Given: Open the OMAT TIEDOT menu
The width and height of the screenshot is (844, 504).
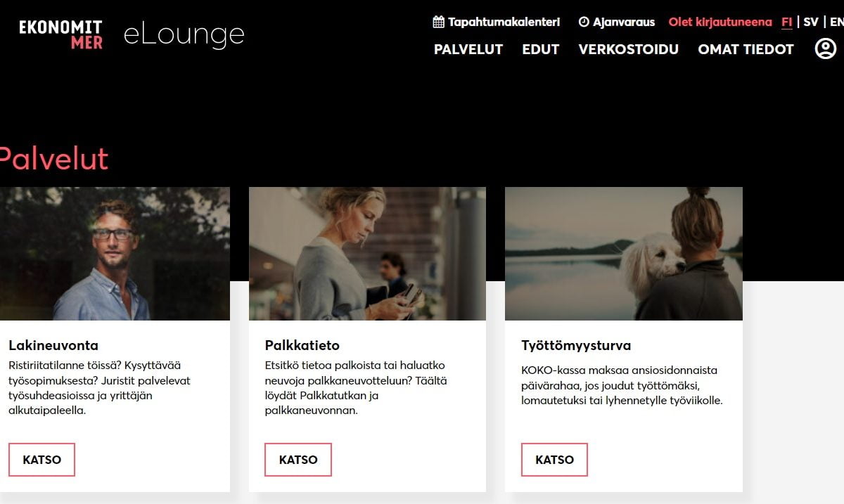Looking at the screenshot, I should [x=746, y=49].
